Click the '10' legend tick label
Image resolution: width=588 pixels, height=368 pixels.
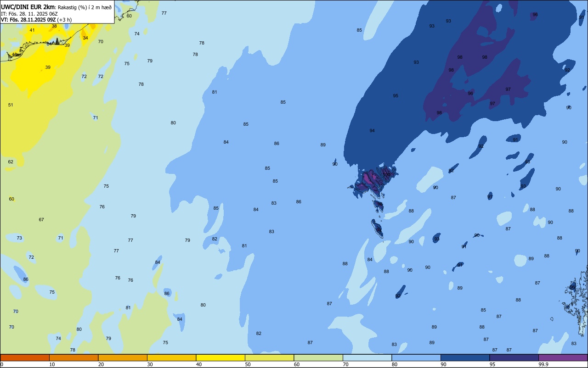pos(52,364)
